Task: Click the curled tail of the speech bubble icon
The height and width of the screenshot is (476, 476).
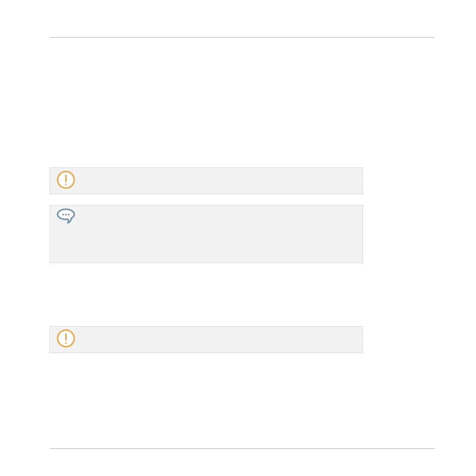Action: coord(70,221)
